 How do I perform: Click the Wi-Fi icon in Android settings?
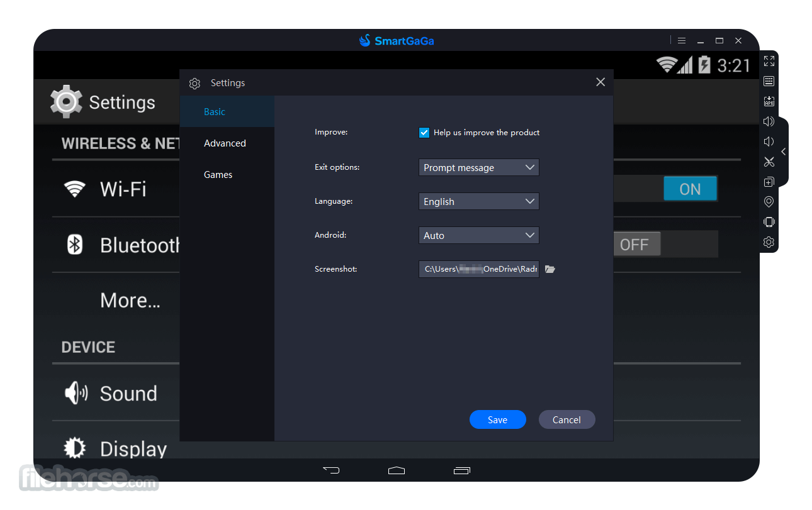point(75,189)
